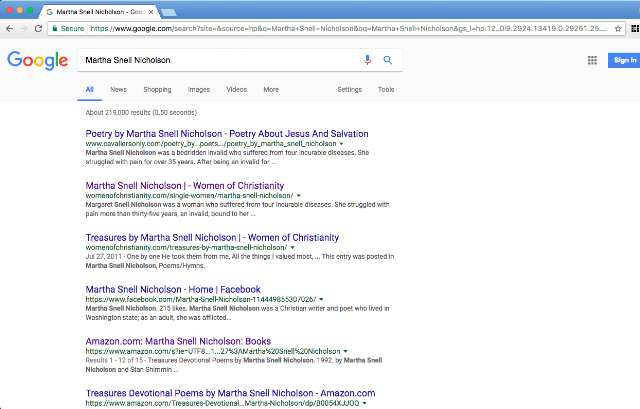The height and width of the screenshot is (409, 640).
Task: Click the green maximize window button
Action: pyautogui.click(x=30, y=10)
